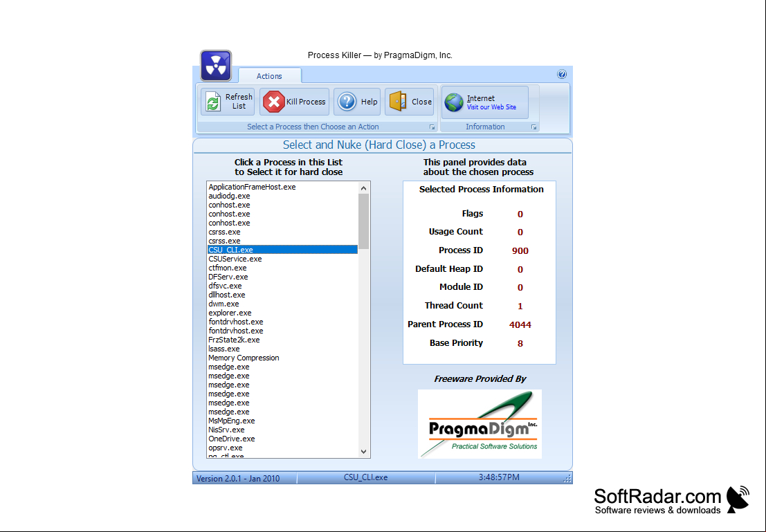Viewport: 766px width, 532px height.
Task: Click the process list scrollbar thumb
Action: click(x=363, y=221)
